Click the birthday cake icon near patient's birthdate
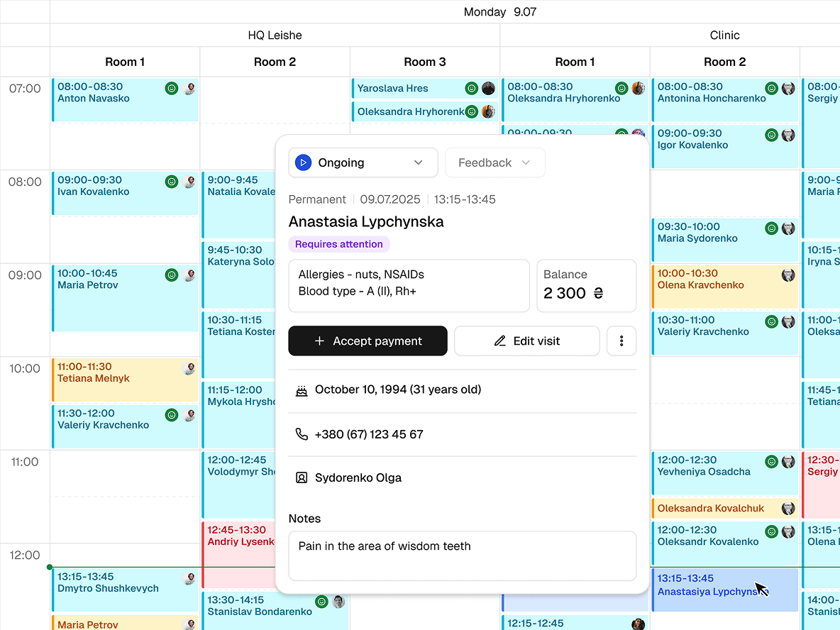Image resolution: width=840 pixels, height=630 pixels. click(x=302, y=389)
